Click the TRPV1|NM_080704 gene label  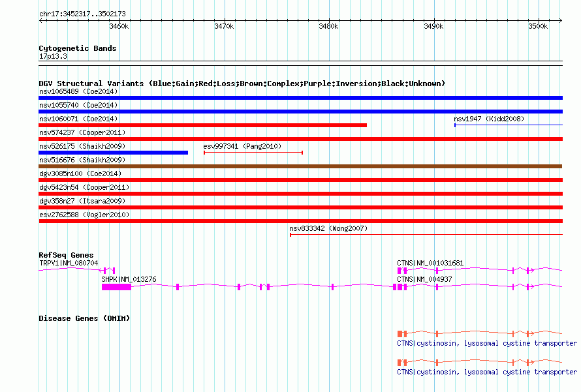click(69, 264)
